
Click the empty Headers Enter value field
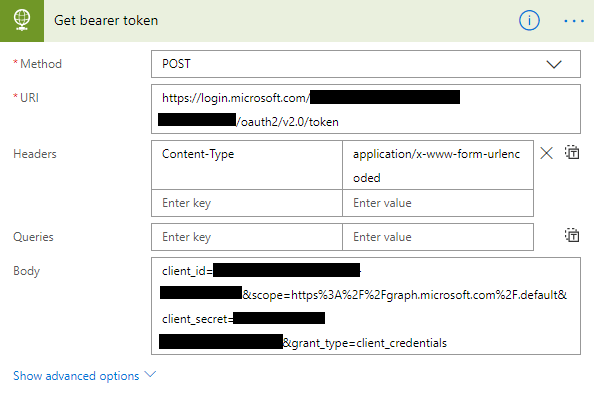pyautogui.click(x=438, y=203)
